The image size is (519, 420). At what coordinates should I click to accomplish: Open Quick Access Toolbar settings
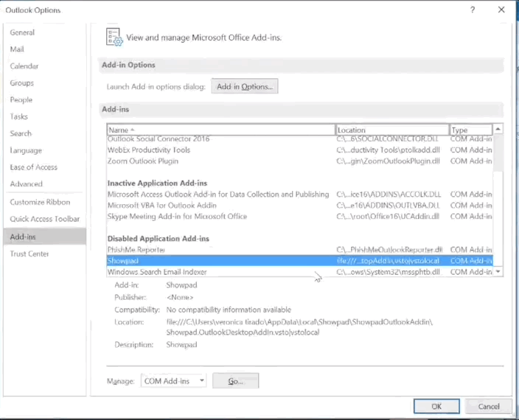tap(45, 219)
